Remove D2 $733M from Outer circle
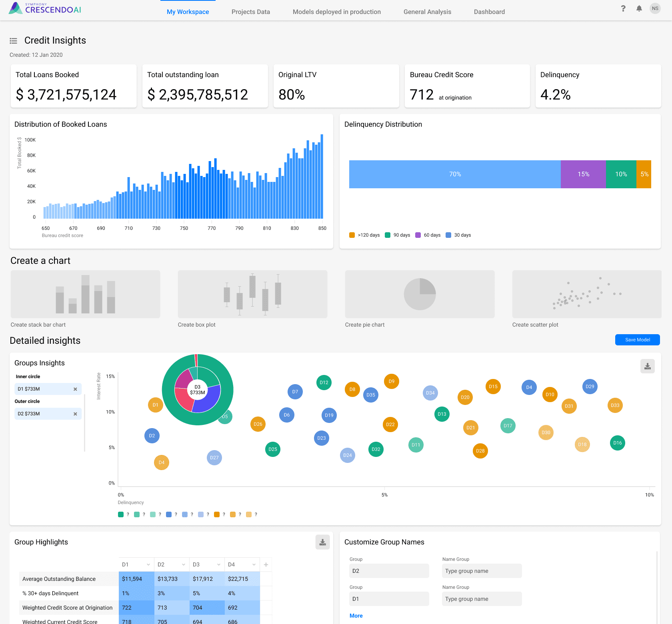Viewport: 672px width, 624px height. (x=75, y=414)
